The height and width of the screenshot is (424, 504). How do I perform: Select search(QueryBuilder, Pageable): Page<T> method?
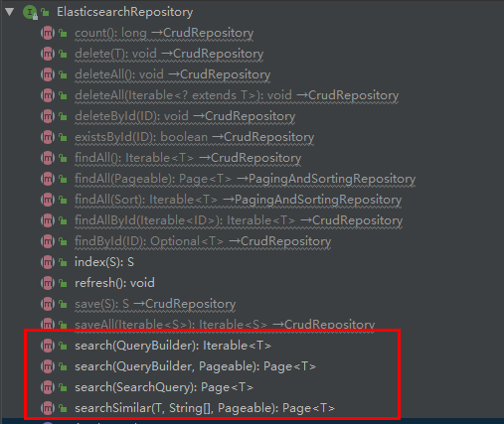195,366
